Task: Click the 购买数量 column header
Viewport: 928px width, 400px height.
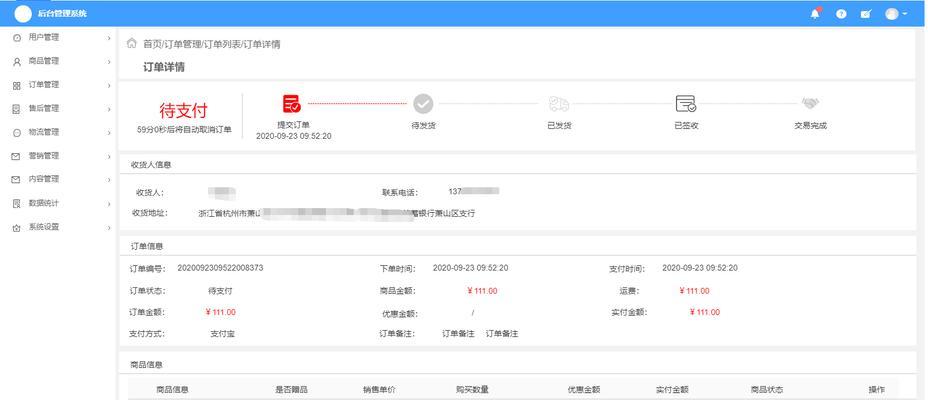Action: tap(472, 390)
